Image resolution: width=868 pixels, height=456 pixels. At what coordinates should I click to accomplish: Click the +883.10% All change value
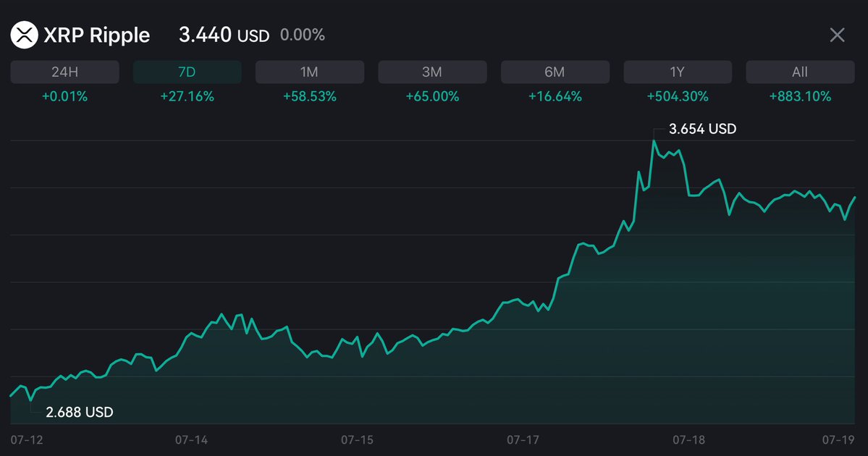[x=800, y=96]
